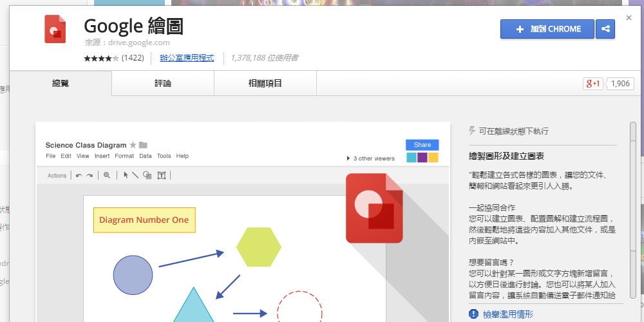Select the text box tool icon
The height and width of the screenshot is (322, 644).
pos(162,176)
